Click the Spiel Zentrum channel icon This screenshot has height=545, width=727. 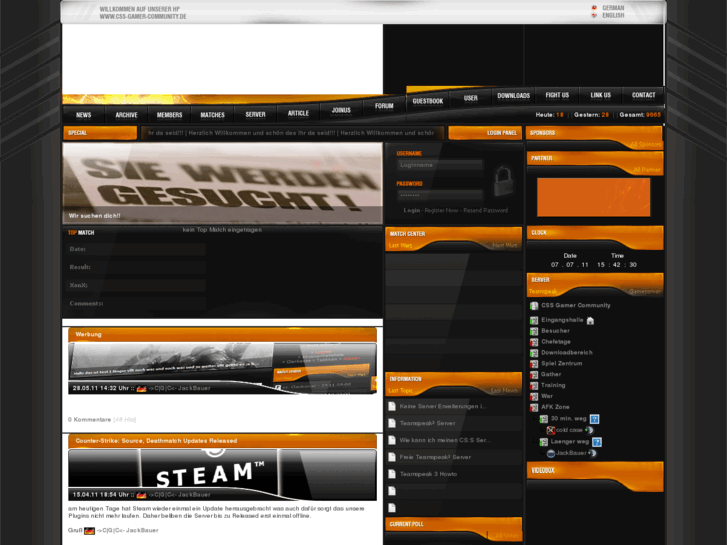pos(534,364)
